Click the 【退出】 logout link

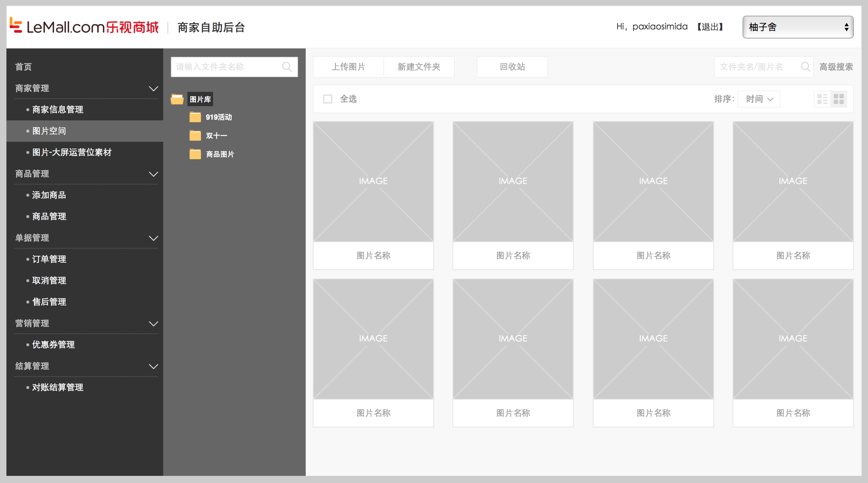[710, 27]
